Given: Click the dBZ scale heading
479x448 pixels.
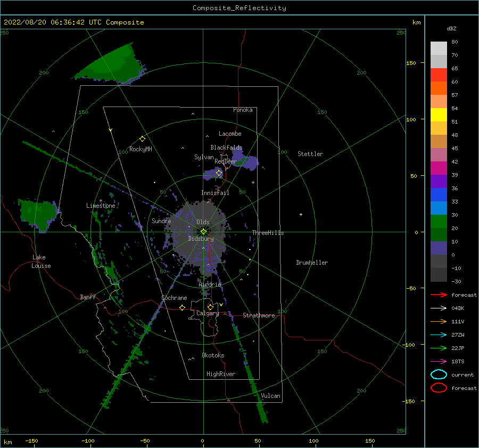Looking at the screenshot, I should click(451, 29).
